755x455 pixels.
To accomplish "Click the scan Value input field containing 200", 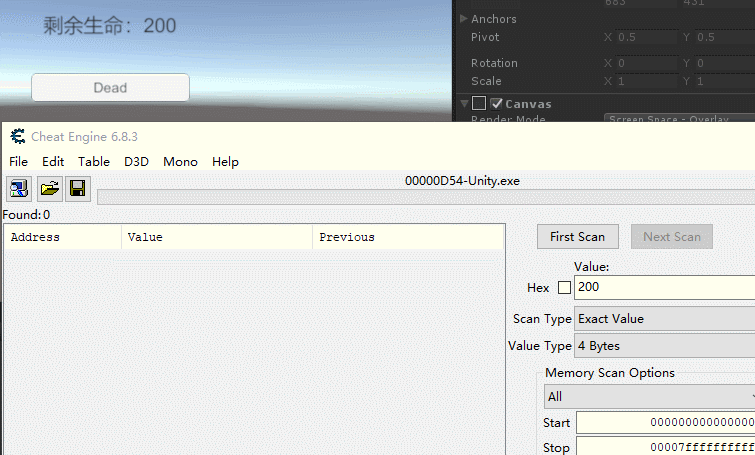I will [664, 287].
